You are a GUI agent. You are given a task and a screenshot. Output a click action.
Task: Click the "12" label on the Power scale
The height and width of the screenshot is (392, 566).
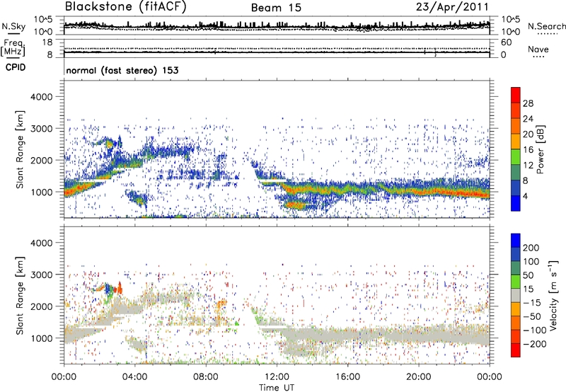click(x=528, y=166)
